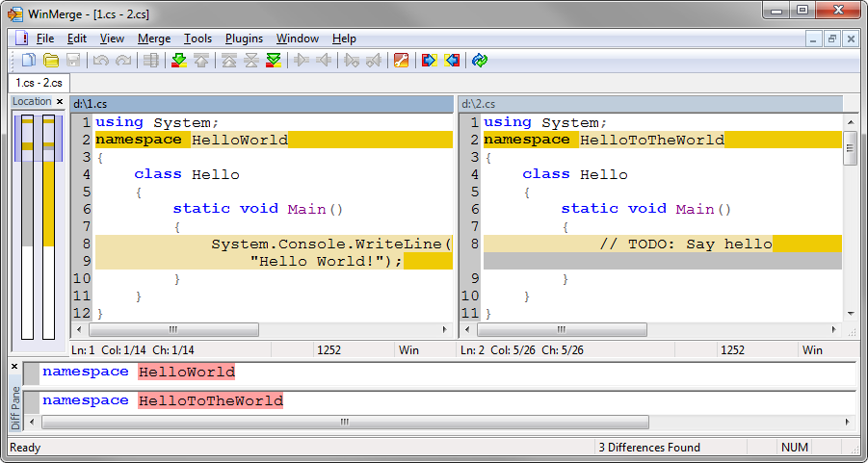Redo the change in the toolbar
This screenshot has width=868, height=463.
pyautogui.click(x=123, y=60)
